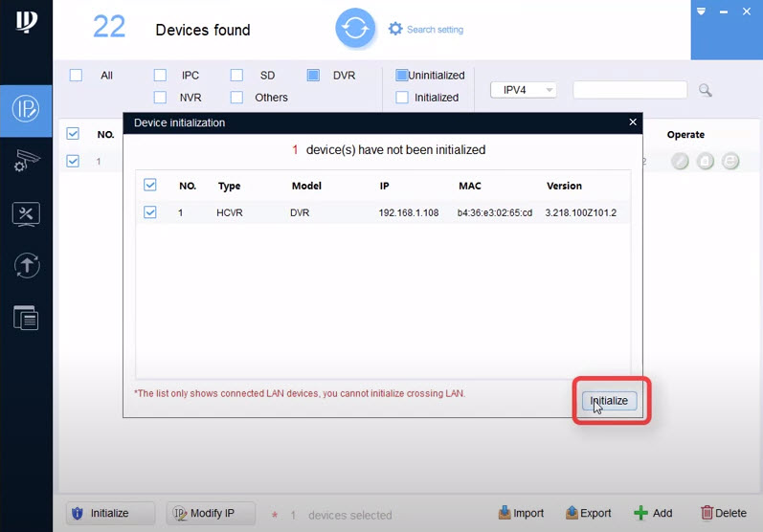763x532 pixels.
Task: Click the web browser icon under Operate
Action: [730, 162]
